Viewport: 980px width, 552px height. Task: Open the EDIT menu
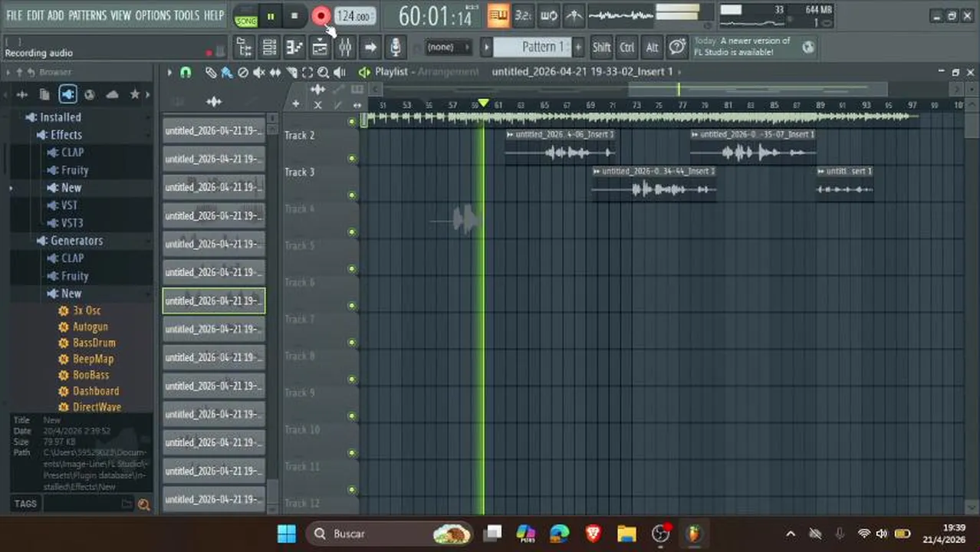pyautogui.click(x=35, y=15)
